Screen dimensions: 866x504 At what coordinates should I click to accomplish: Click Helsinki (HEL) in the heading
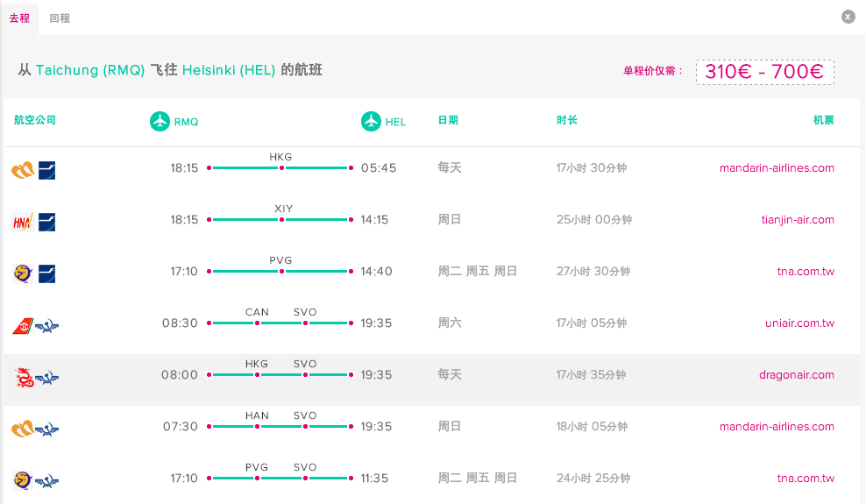click(229, 70)
